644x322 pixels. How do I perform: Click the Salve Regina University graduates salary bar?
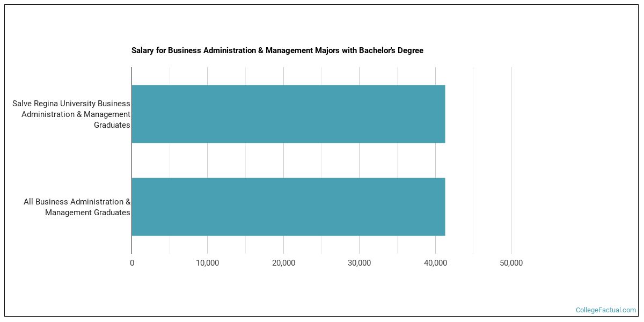(x=288, y=114)
